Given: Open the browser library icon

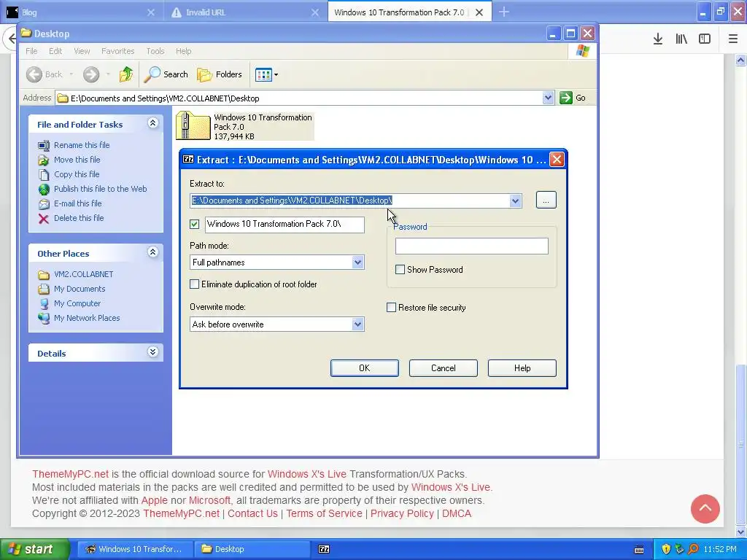Looking at the screenshot, I should click(681, 39).
